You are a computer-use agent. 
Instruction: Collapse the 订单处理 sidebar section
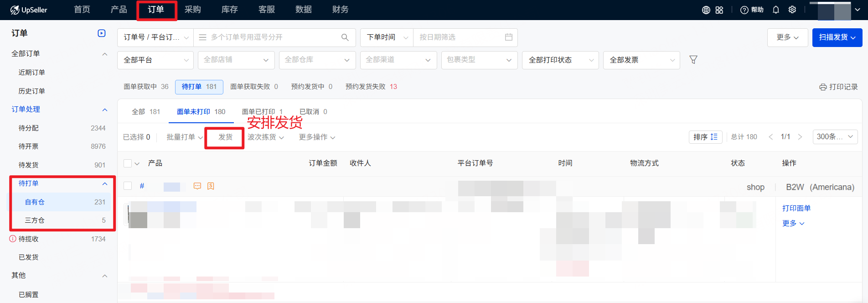tap(105, 110)
